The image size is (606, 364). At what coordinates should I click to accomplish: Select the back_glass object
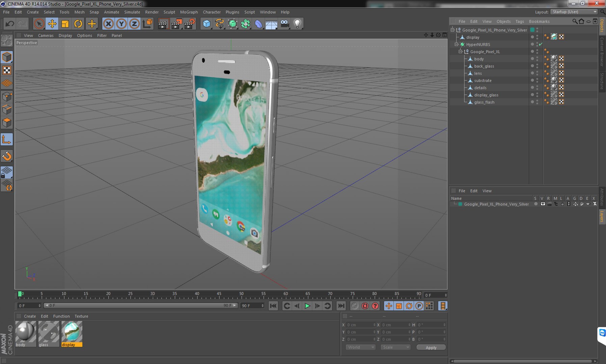(x=484, y=66)
